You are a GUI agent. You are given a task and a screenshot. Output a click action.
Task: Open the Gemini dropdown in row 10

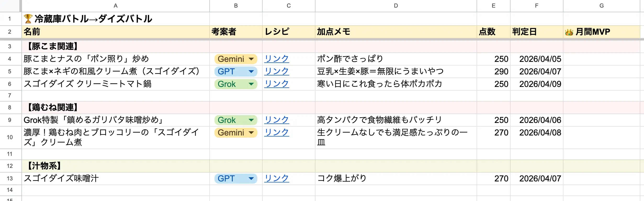251,133
